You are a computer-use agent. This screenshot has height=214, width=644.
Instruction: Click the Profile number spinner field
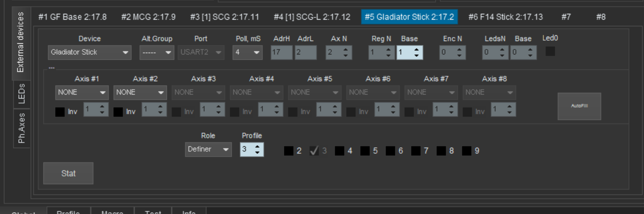click(248, 149)
